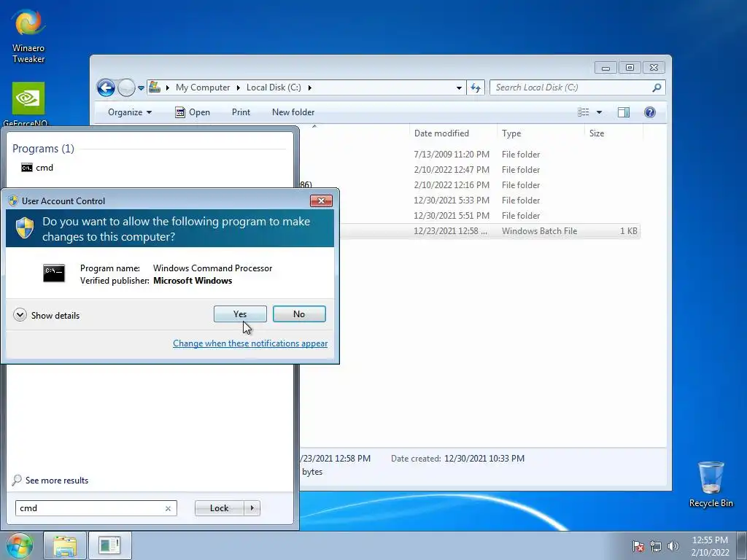Click Print in the Explorer toolbar
The width and height of the screenshot is (747, 560).
pyautogui.click(x=241, y=112)
